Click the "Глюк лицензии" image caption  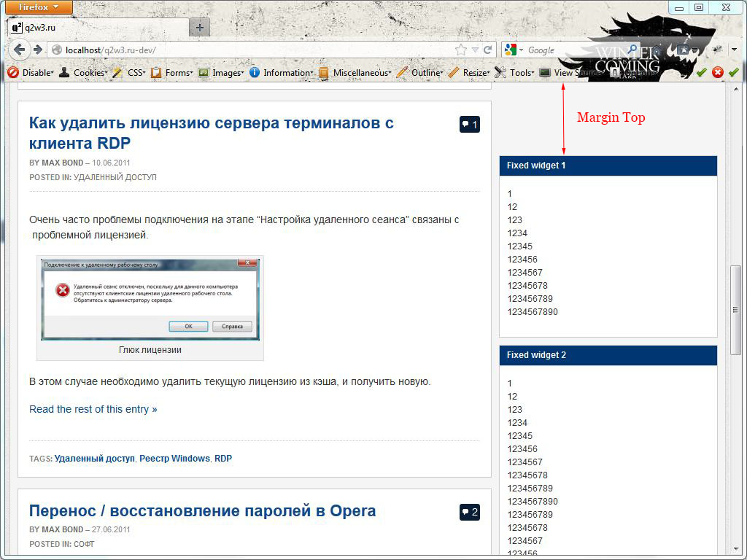150,350
